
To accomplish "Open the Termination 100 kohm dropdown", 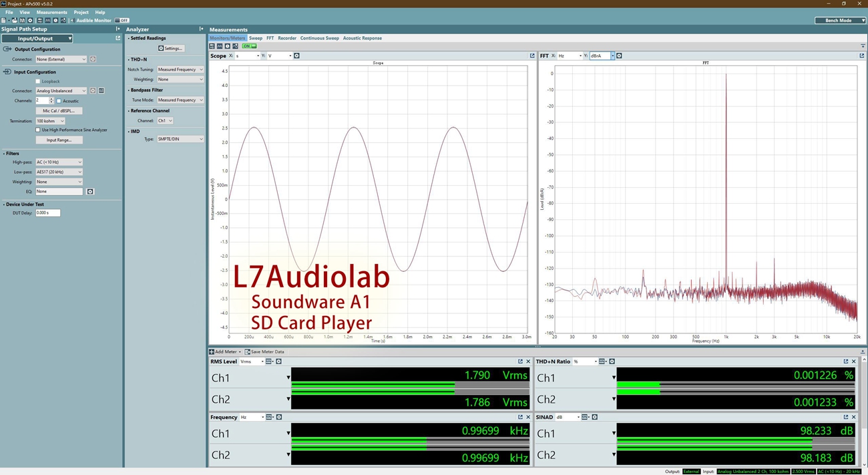I will pyautogui.click(x=50, y=121).
